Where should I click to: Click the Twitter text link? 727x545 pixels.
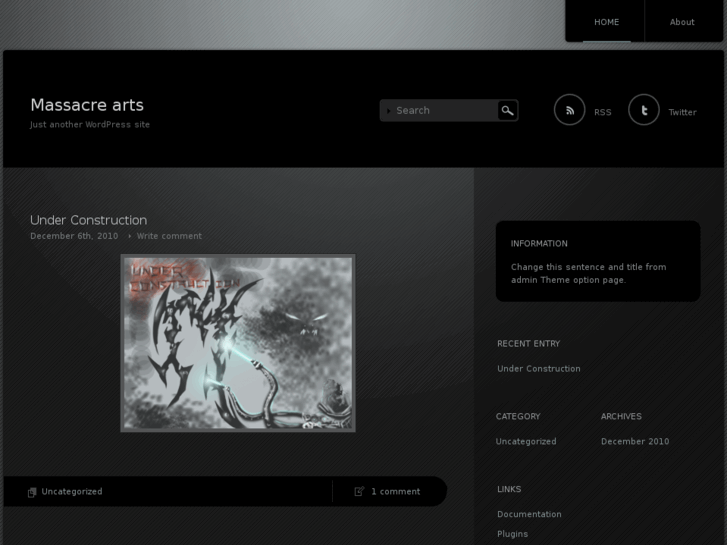click(x=682, y=112)
